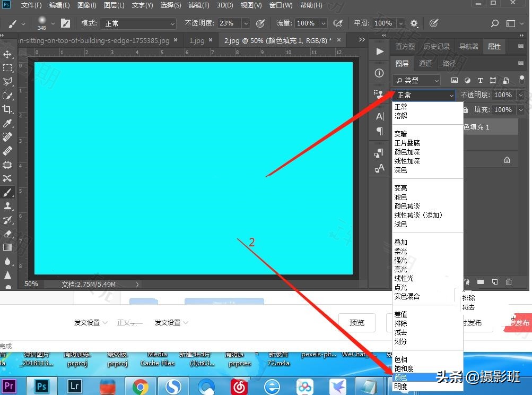This screenshot has height=395, width=532.
Task: Select the Crop tool
Action: 7,109
